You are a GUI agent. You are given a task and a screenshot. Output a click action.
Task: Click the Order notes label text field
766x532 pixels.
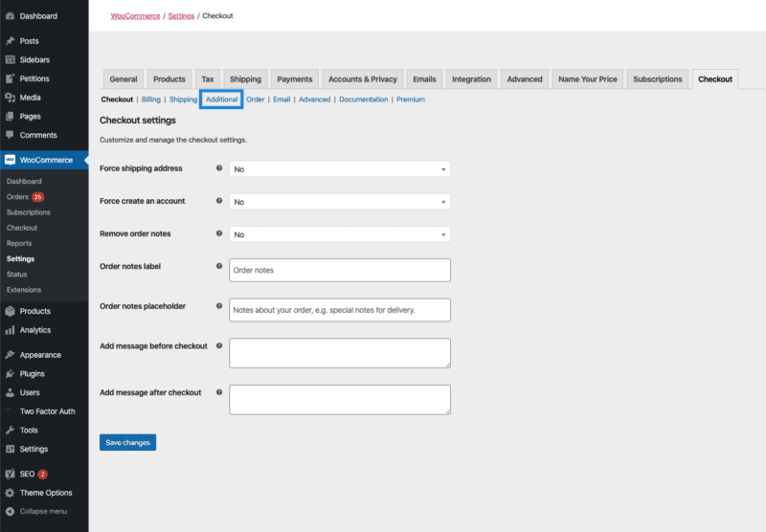tap(340, 270)
